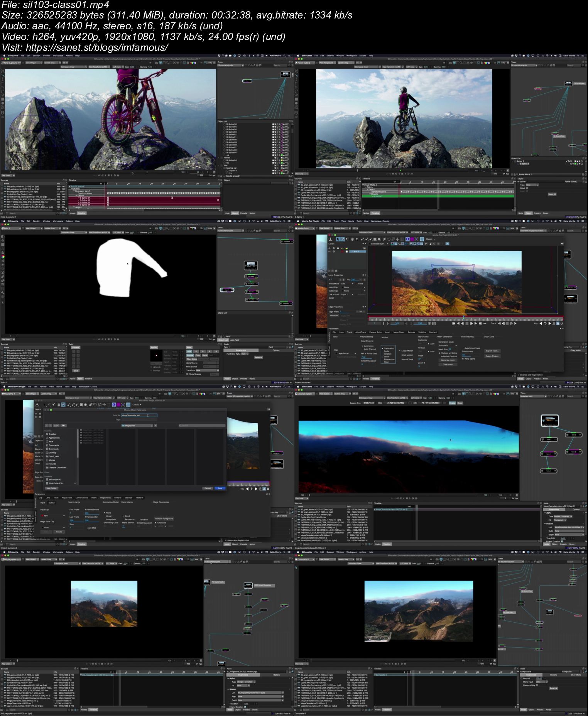Click link layers icon in Mocha Track-tab frame

coord(384,239)
